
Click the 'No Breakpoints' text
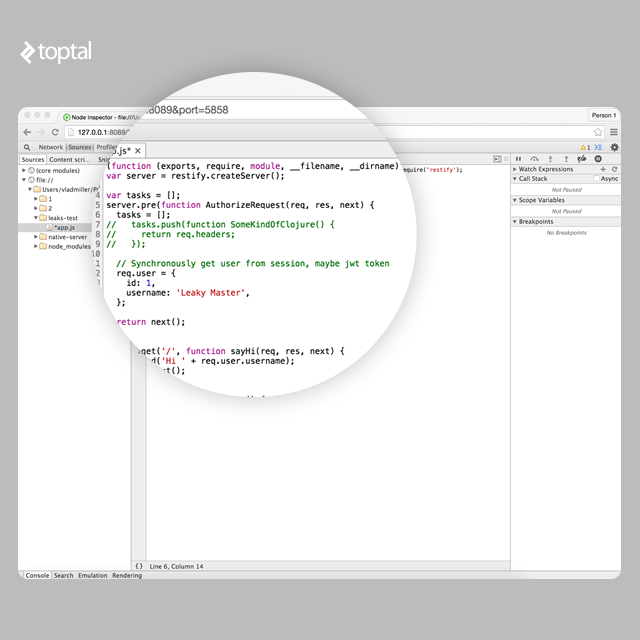coord(567,233)
